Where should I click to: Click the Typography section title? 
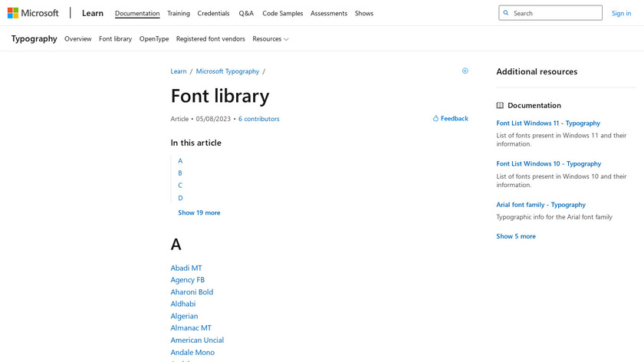(x=34, y=38)
